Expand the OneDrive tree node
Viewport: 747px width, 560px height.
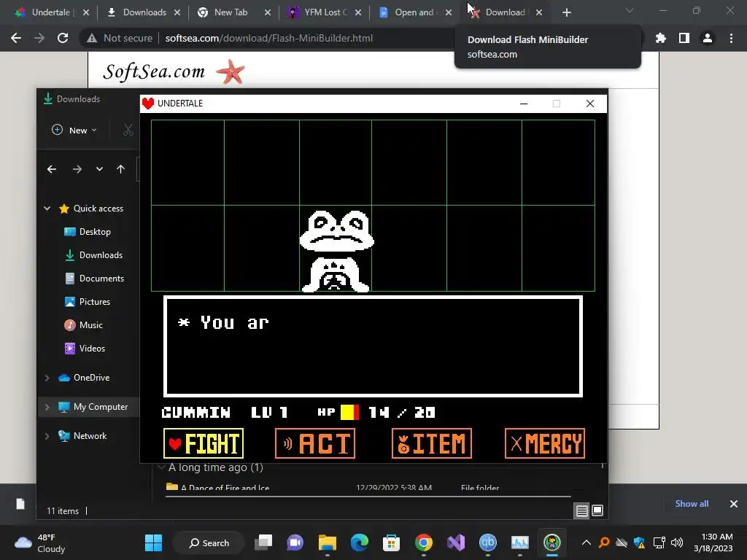[47, 378]
